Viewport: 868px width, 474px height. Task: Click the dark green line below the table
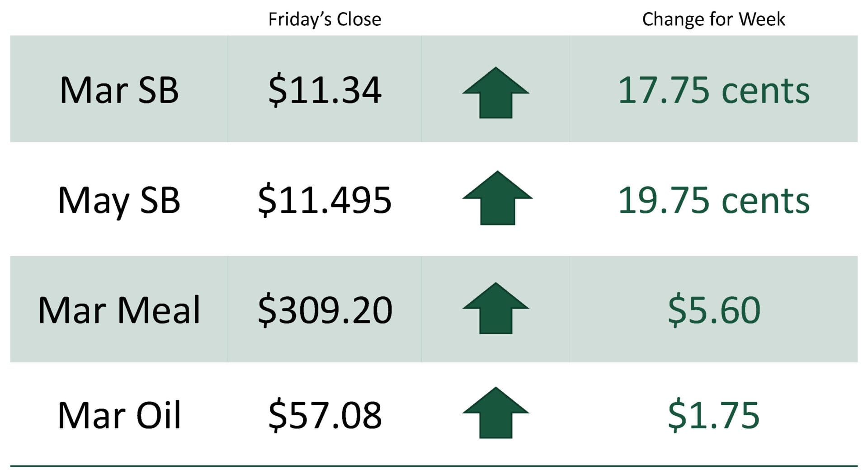point(434,466)
